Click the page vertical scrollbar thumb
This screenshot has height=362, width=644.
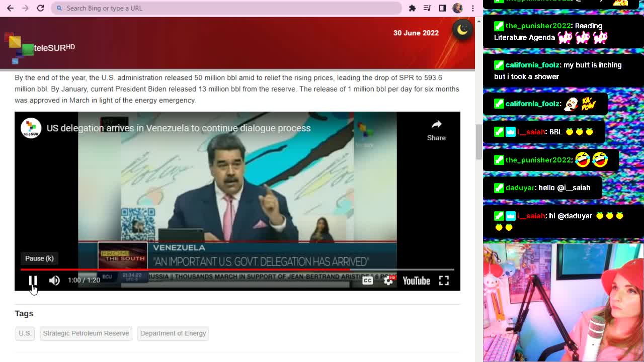(x=478, y=142)
